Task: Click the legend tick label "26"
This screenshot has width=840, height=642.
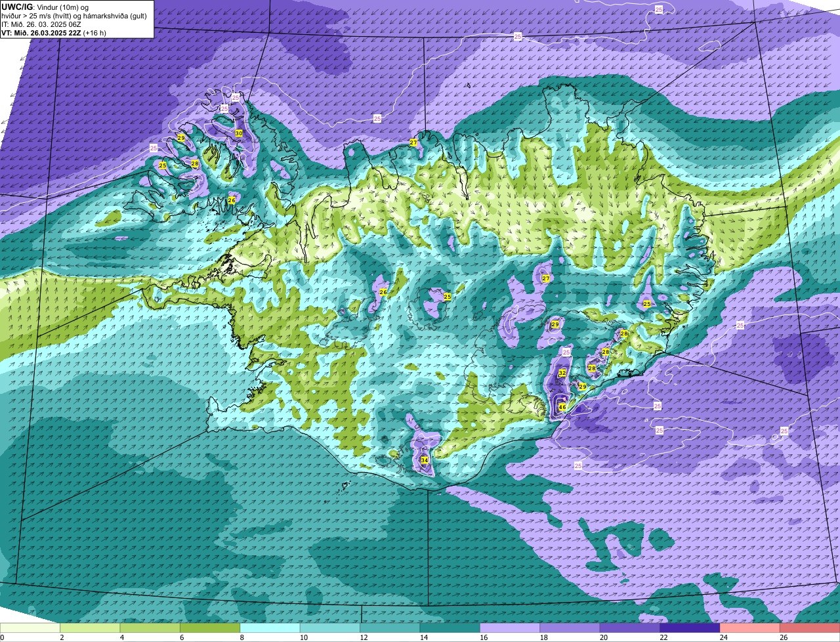Action: [x=782, y=637]
